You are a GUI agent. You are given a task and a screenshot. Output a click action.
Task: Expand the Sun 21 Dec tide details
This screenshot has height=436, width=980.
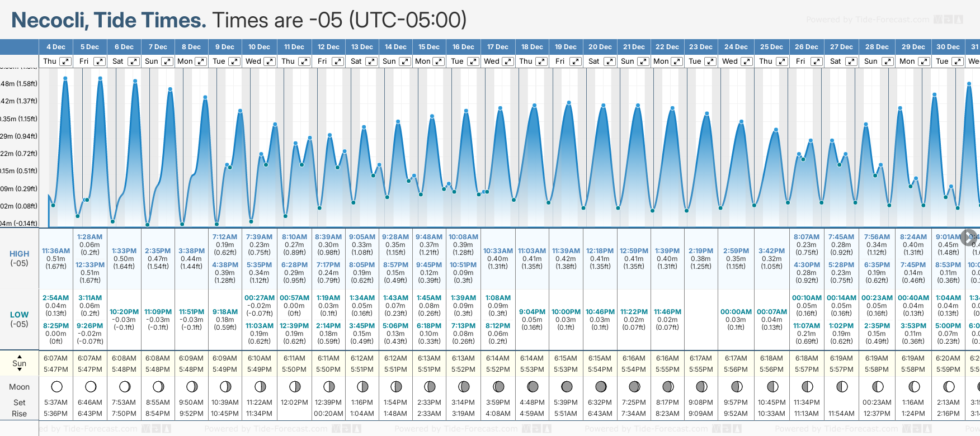coord(643,61)
